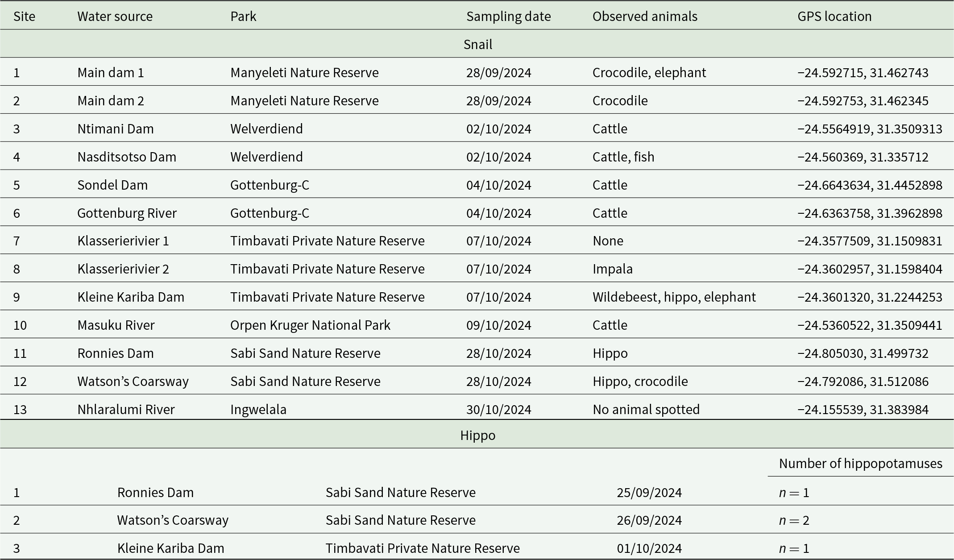Click the 25/09/2024 date cell
954x560 pixels.
pos(649,493)
